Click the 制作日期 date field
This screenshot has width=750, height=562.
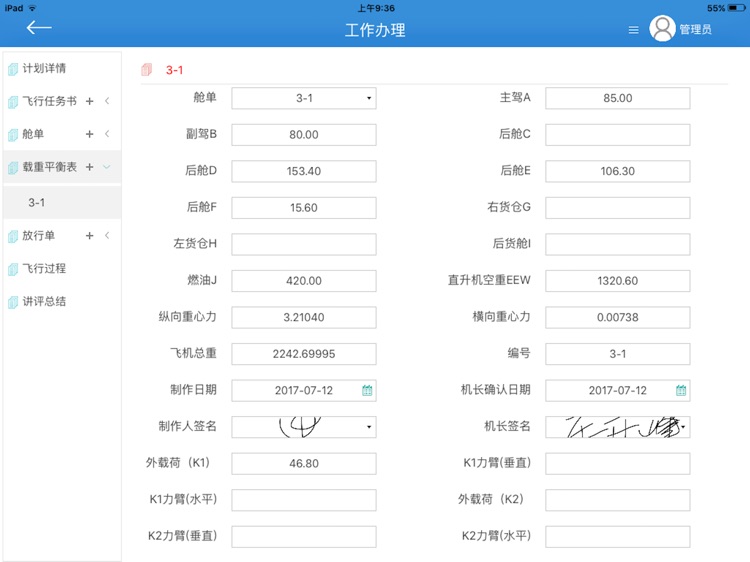coord(304,391)
